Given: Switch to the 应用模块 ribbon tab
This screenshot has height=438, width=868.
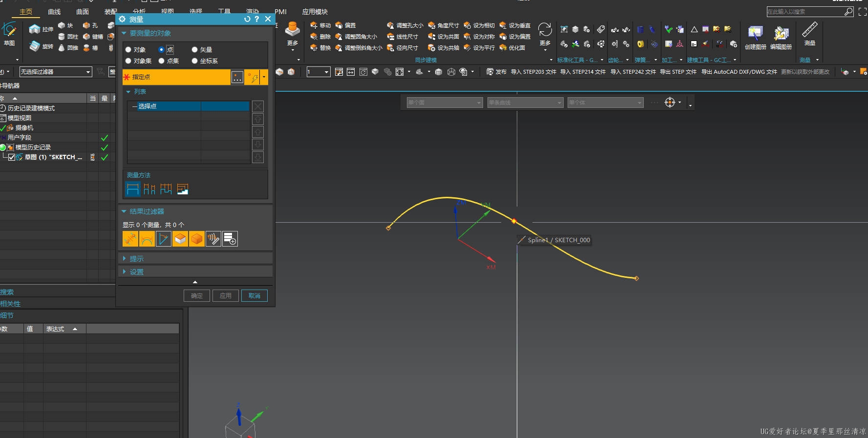Looking at the screenshot, I should pyautogui.click(x=315, y=12).
